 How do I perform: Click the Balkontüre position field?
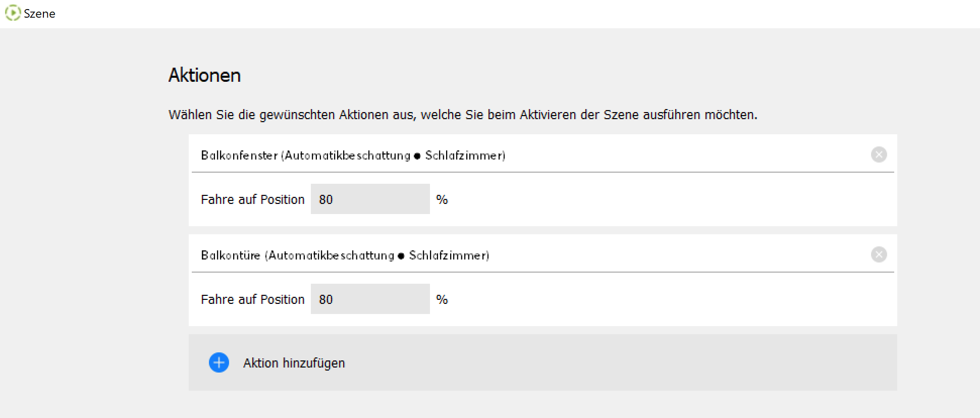370,299
